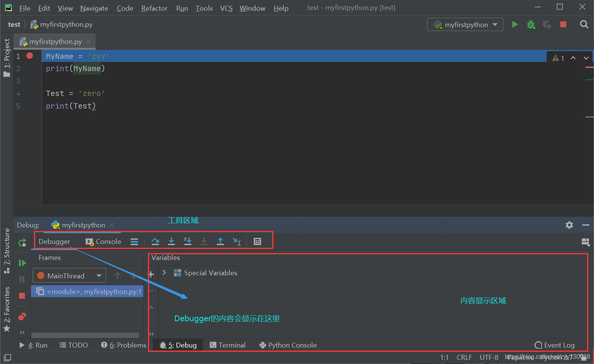Go to previous highlighted warning arrow

point(573,58)
